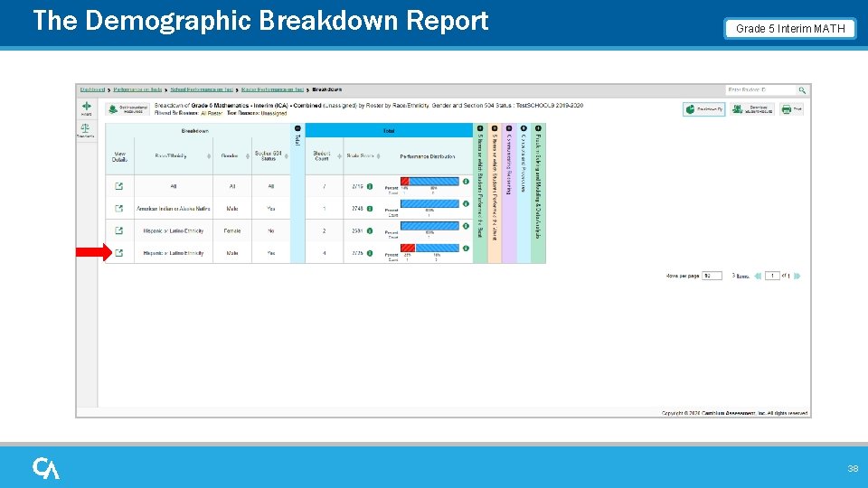Click score info icon in Hispanic Male row

point(370,253)
